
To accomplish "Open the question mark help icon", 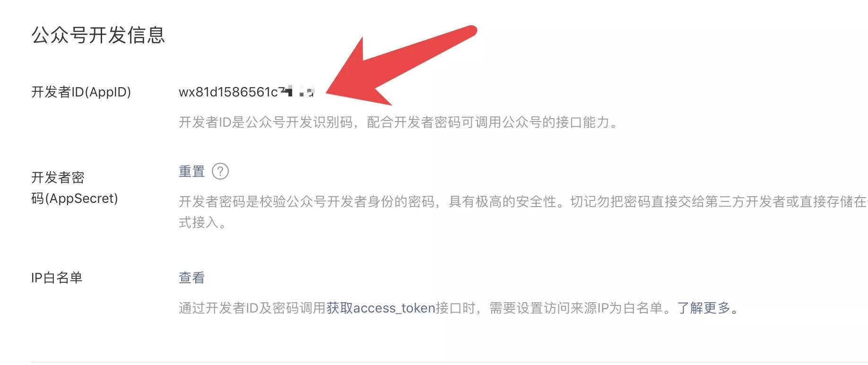I will (x=220, y=171).
